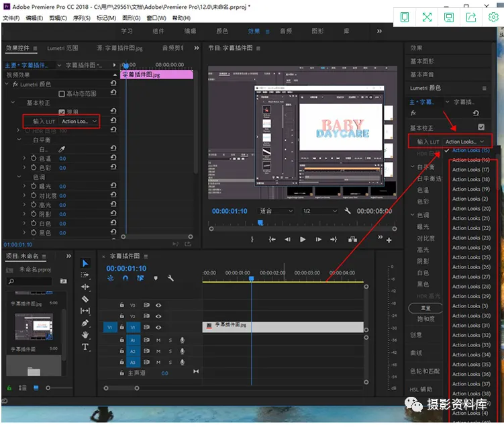Open the program monitor button editor plus

(x=389, y=240)
